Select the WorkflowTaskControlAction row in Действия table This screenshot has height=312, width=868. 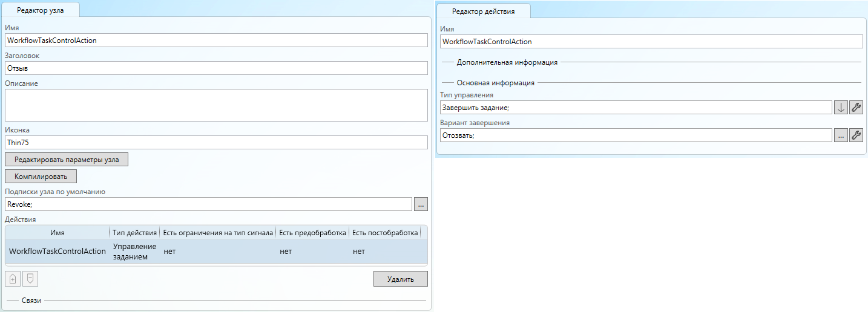[58, 251]
